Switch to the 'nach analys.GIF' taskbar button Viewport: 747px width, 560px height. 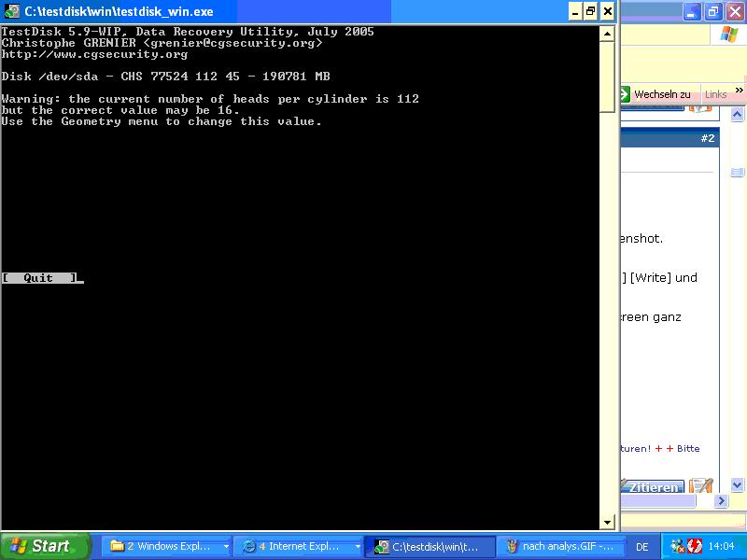[562, 546]
